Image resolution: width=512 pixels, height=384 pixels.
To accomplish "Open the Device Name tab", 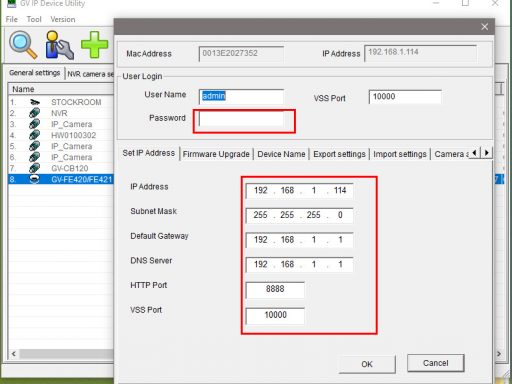I will tap(281, 154).
